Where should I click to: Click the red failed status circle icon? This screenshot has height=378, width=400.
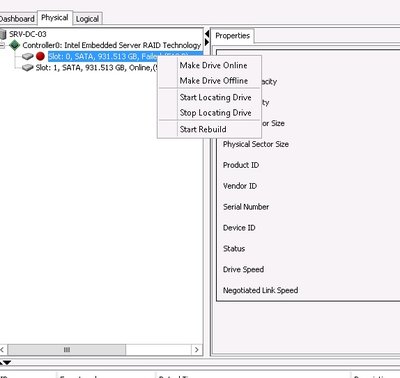[40, 56]
